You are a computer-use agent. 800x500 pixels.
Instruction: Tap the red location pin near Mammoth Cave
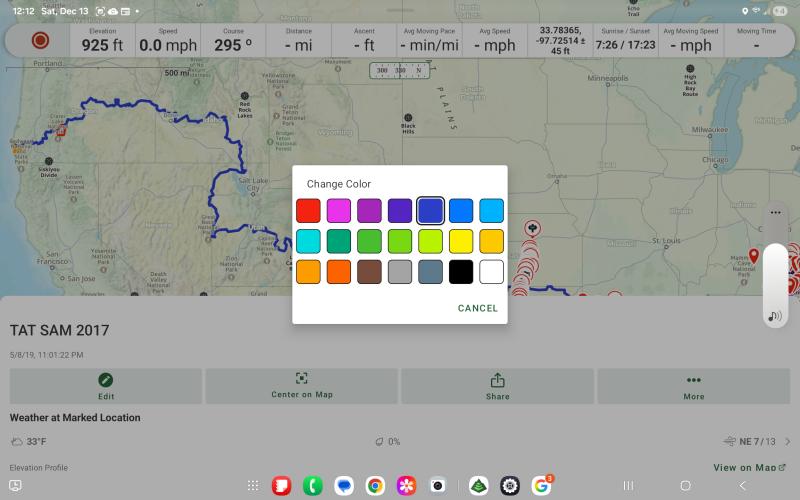pos(754,256)
